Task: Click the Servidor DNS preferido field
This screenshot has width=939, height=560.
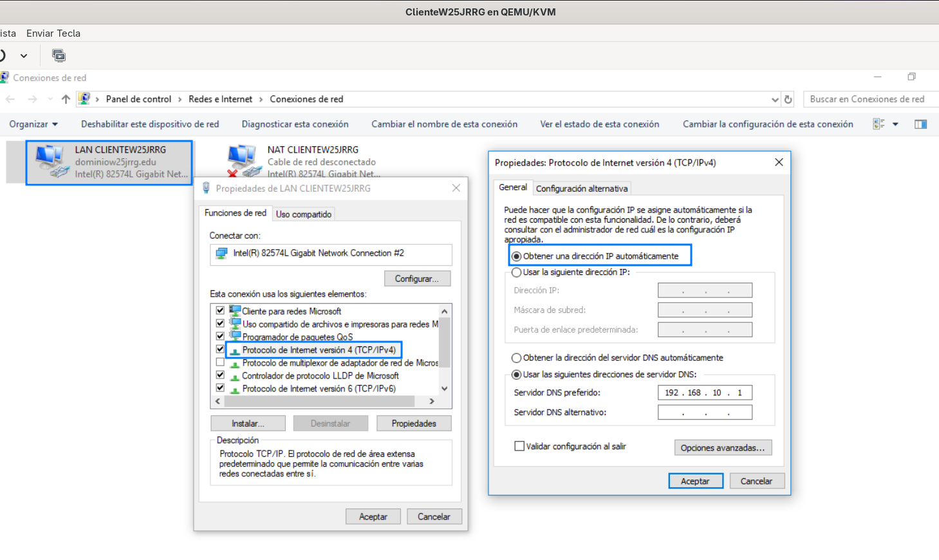Action: tap(705, 393)
